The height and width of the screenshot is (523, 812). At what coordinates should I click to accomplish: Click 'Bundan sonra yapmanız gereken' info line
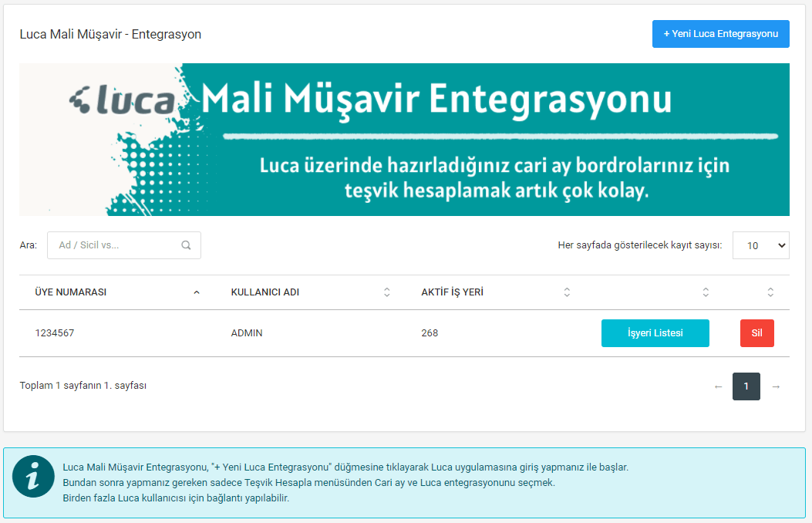[x=308, y=483]
